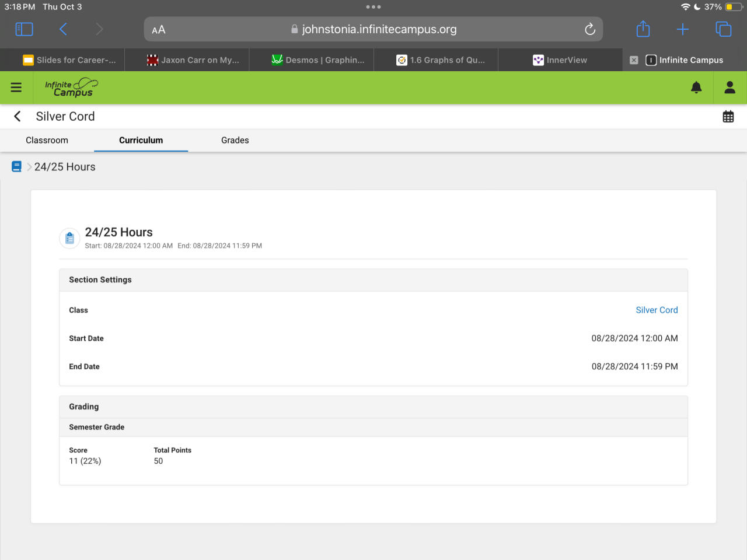Open the Safari share sheet
This screenshot has width=747, height=560.
point(643,29)
